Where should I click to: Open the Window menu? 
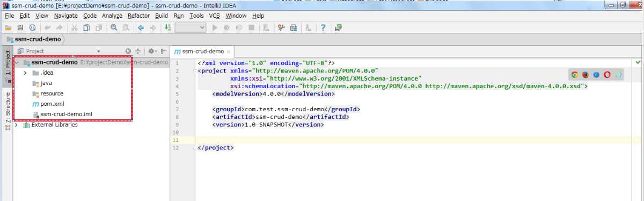point(237,16)
